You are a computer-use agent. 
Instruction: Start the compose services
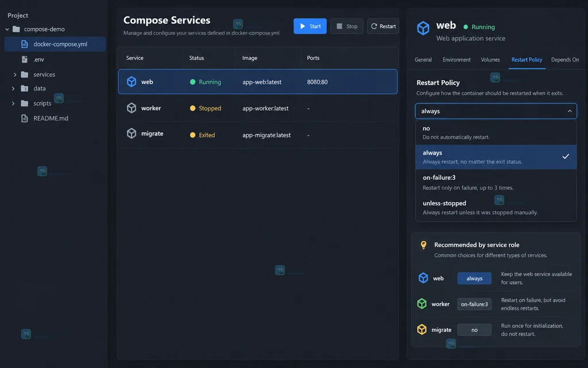tap(310, 26)
